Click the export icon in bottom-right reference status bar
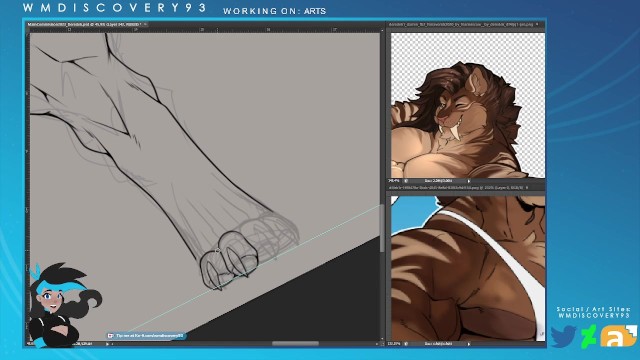This screenshot has height=360, width=640. coord(406,344)
